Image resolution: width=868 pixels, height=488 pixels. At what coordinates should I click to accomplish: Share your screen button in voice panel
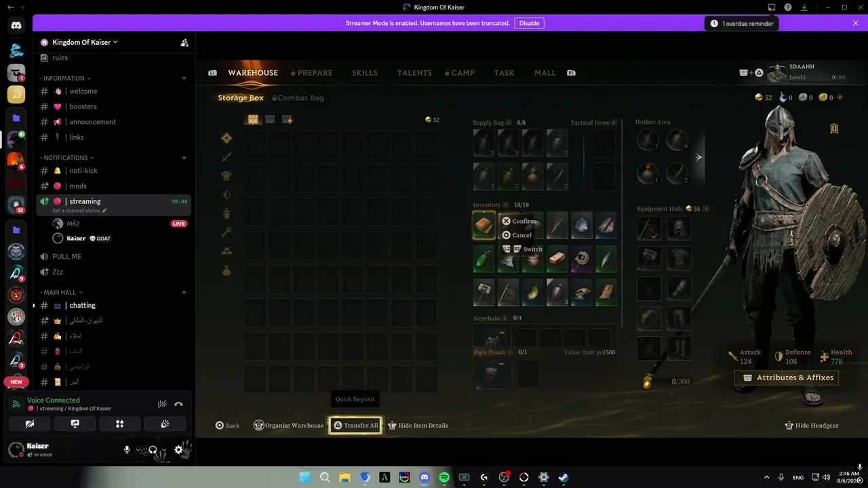(x=75, y=424)
